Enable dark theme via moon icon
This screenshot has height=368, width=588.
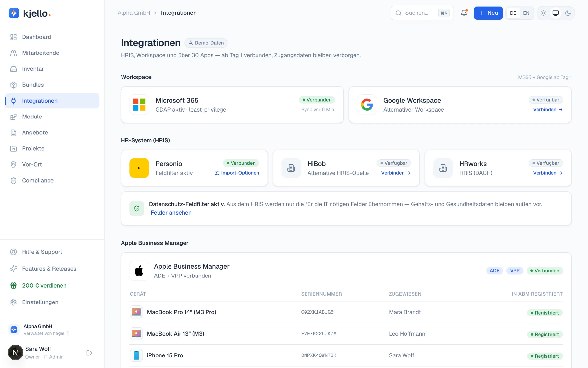pyautogui.click(x=568, y=13)
